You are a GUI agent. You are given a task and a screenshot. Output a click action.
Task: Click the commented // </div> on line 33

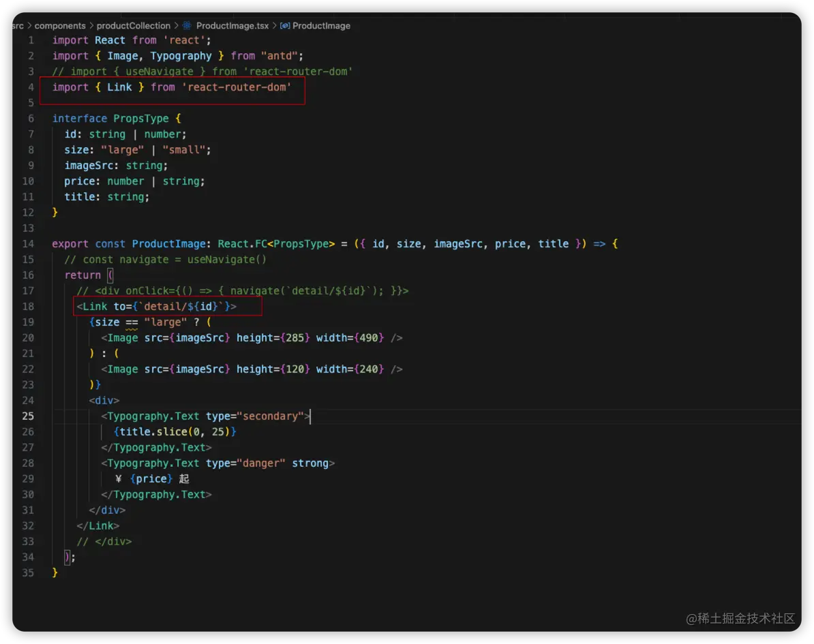click(104, 541)
